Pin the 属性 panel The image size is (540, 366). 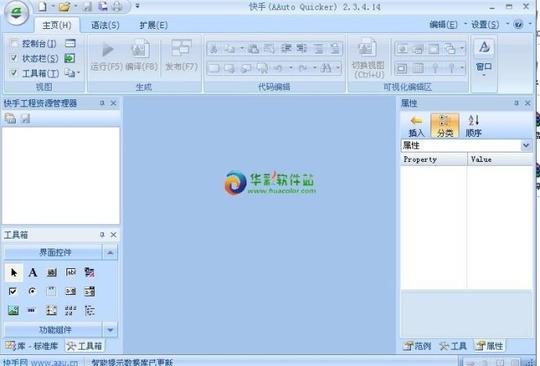516,103
